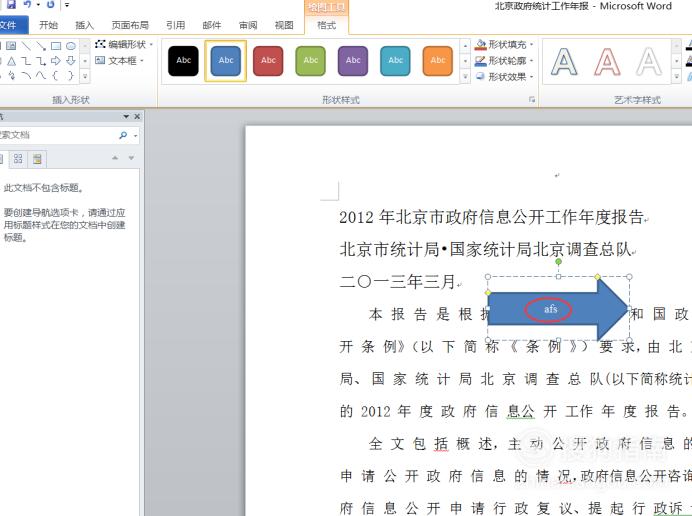692x516 pixels.
Task: Expand the shape styles gallery More arrow
Action: pyautogui.click(x=465, y=76)
